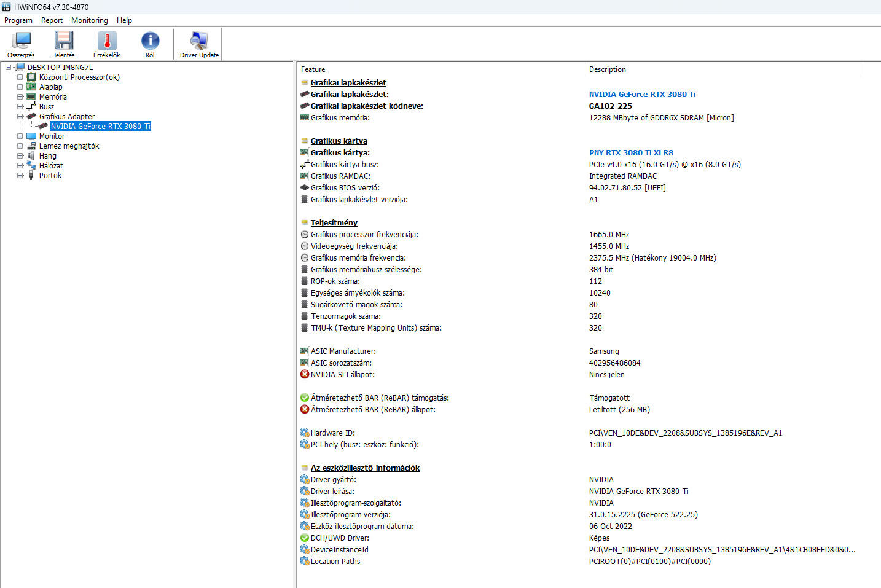Click the 1665.0 MHz frequency value

(609, 234)
